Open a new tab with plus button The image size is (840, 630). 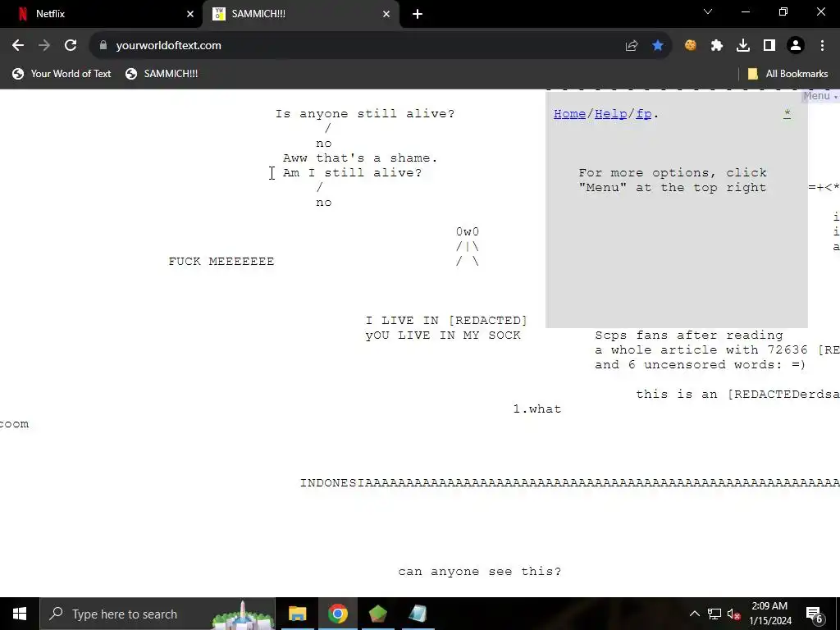pyautogui.click(x=418, y=15)
